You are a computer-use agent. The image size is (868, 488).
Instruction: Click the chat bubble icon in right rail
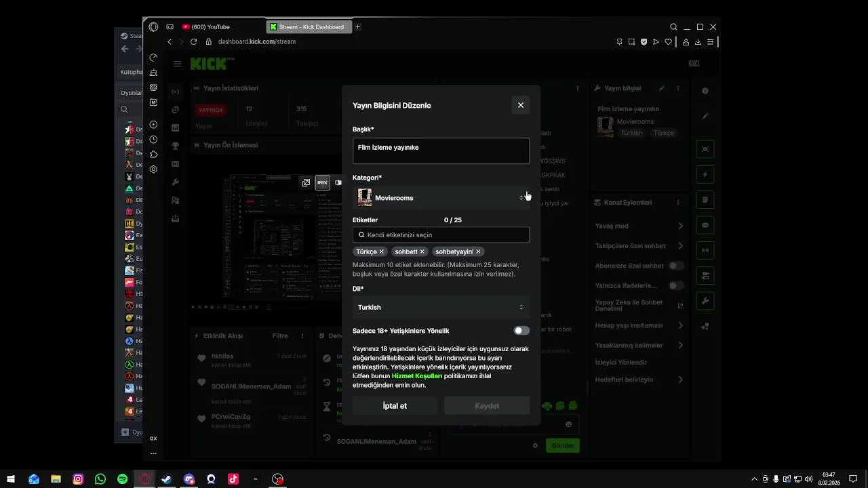(705, 225)
